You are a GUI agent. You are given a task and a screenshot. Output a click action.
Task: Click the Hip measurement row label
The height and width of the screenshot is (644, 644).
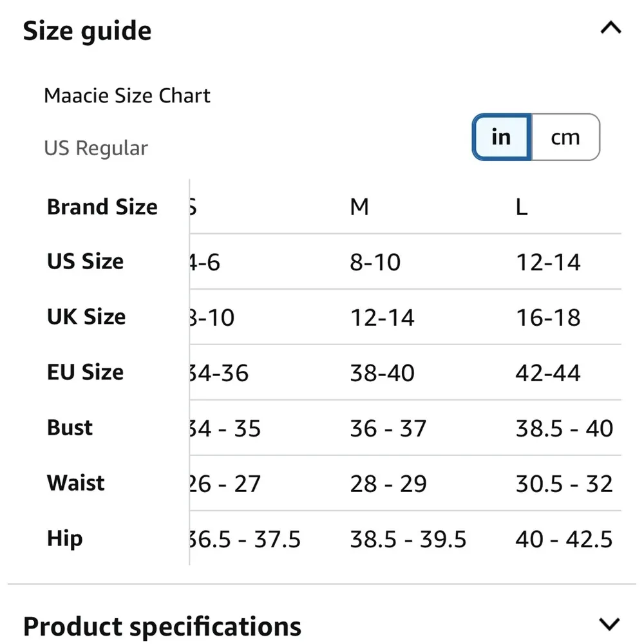click(x=64, y=538)
